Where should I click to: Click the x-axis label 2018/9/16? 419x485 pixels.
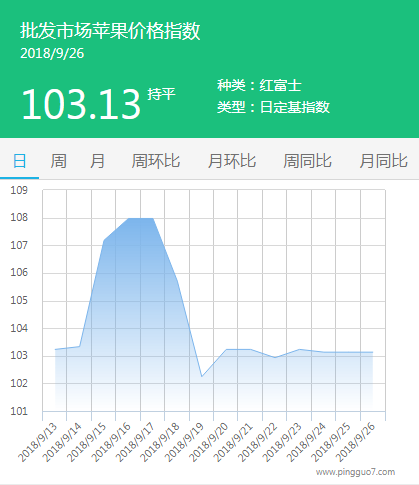[x=111, y=442]
